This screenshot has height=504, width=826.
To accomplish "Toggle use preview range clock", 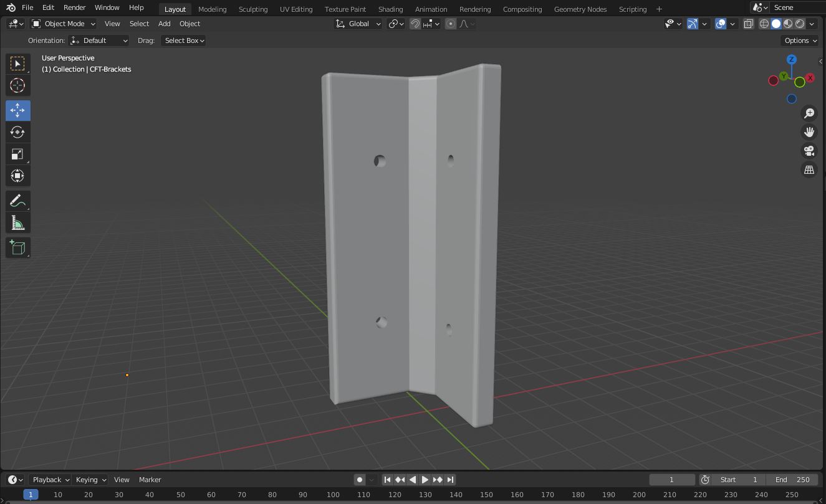I will 705,480.
